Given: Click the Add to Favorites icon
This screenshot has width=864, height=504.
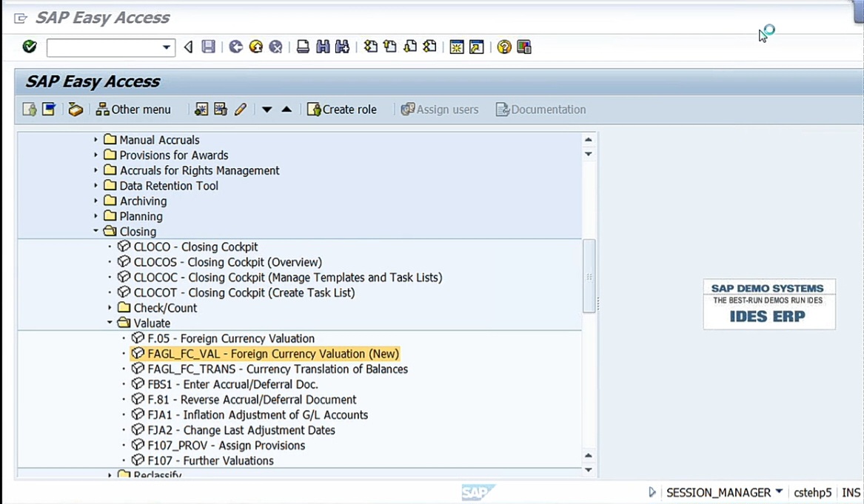Looking at the screenshot, I should click(201, 109).
